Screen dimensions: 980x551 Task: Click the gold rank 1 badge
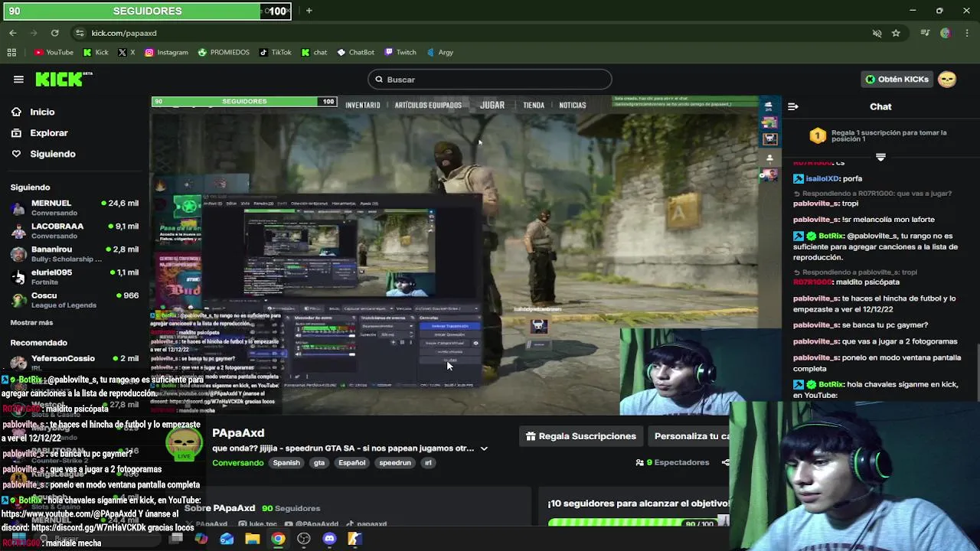[818, 136]
